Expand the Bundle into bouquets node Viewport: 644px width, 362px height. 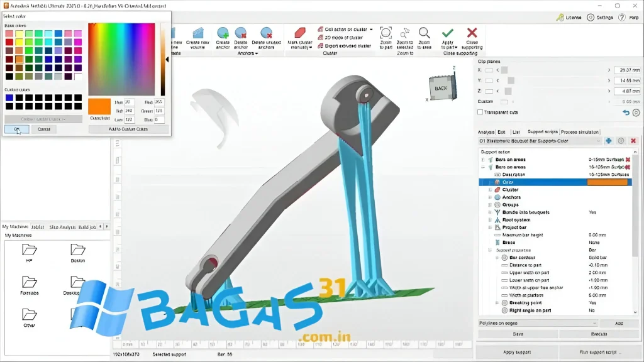(490, 212)
